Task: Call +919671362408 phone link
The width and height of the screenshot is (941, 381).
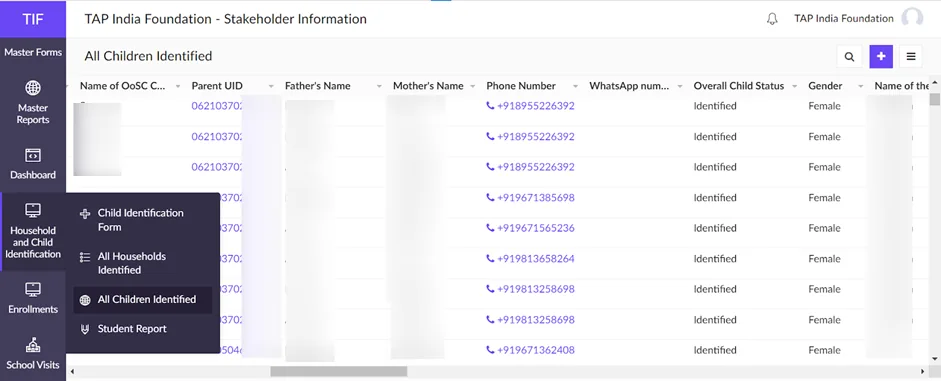Action: click(x=535, y=350)
